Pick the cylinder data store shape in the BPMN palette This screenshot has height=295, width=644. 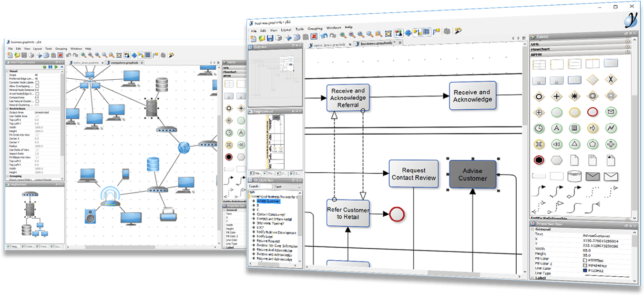coord(574,176)
